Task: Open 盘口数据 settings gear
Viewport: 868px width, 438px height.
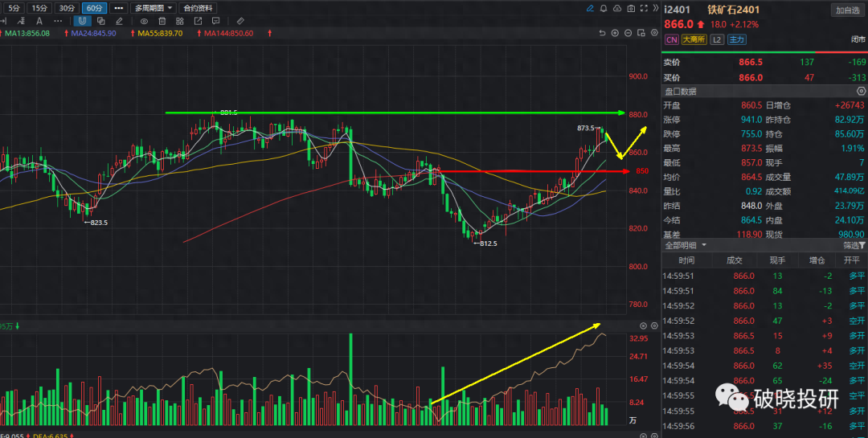Action: [862, 92]
